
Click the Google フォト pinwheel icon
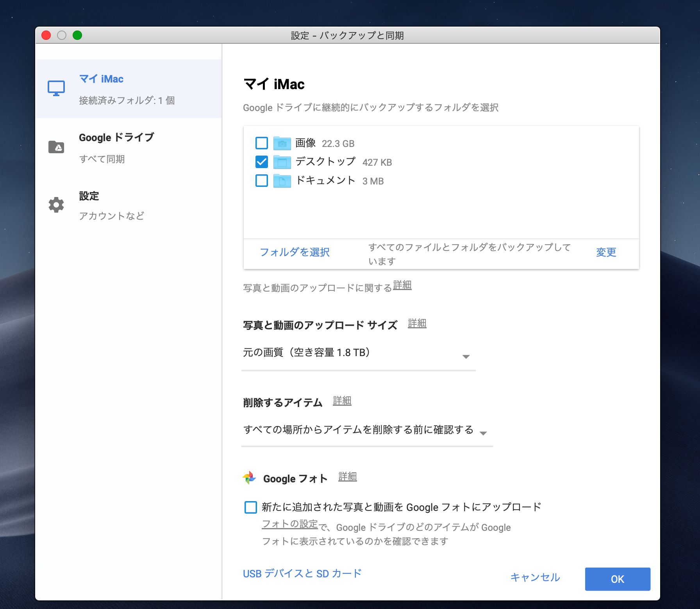249,478
